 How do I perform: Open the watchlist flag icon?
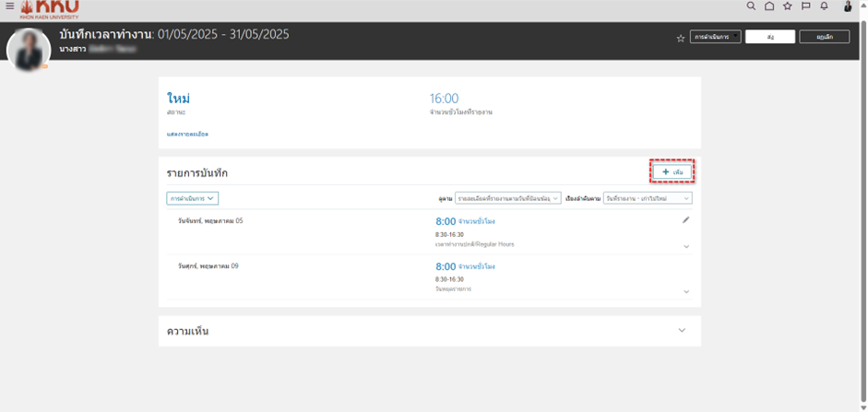point(805,6)
